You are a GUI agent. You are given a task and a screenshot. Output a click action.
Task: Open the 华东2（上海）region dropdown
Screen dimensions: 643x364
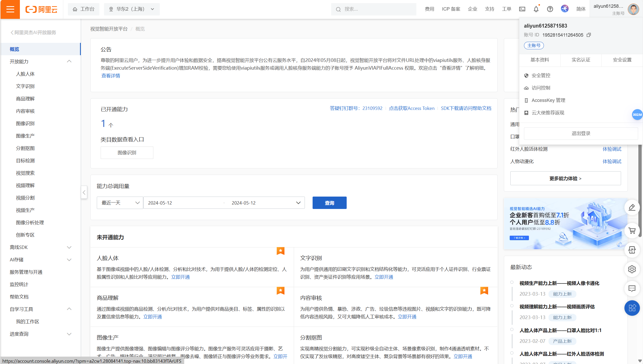pyautogui.click(x=132, y=9)
